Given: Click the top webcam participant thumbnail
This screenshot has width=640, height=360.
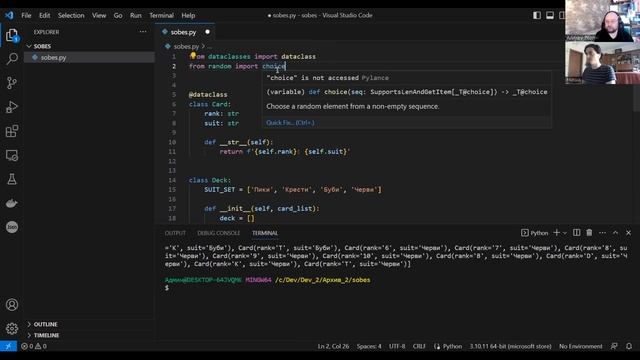Looking at the screenshot, I should 602,20.
